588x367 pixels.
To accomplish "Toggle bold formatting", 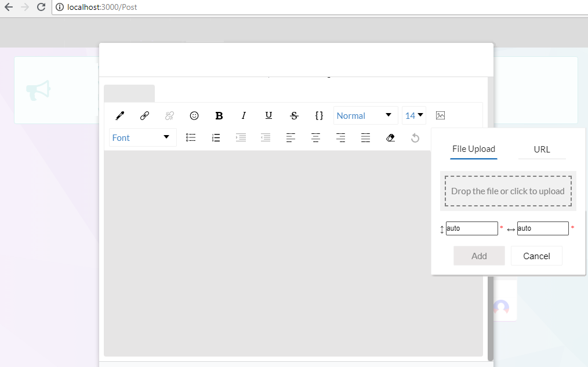I will pyautogui.click(x=219, y=115).
